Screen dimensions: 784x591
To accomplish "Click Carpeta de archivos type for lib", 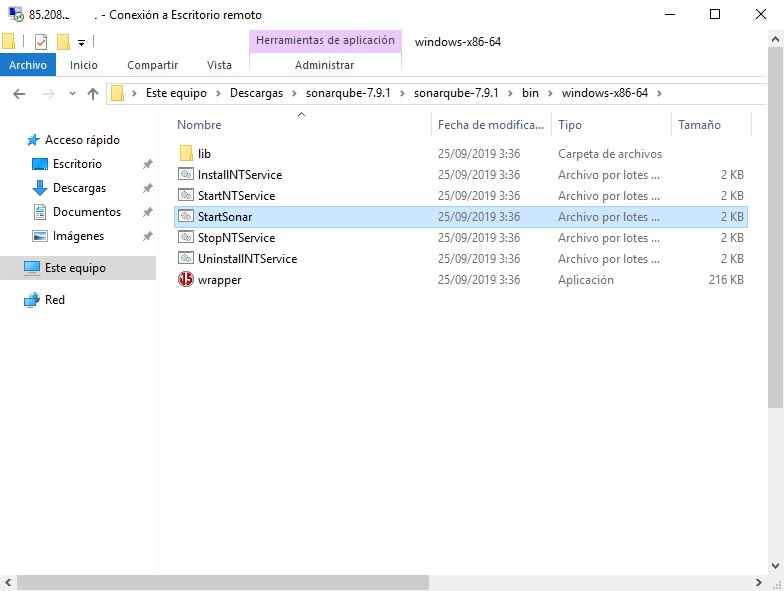I will (610, 154).
